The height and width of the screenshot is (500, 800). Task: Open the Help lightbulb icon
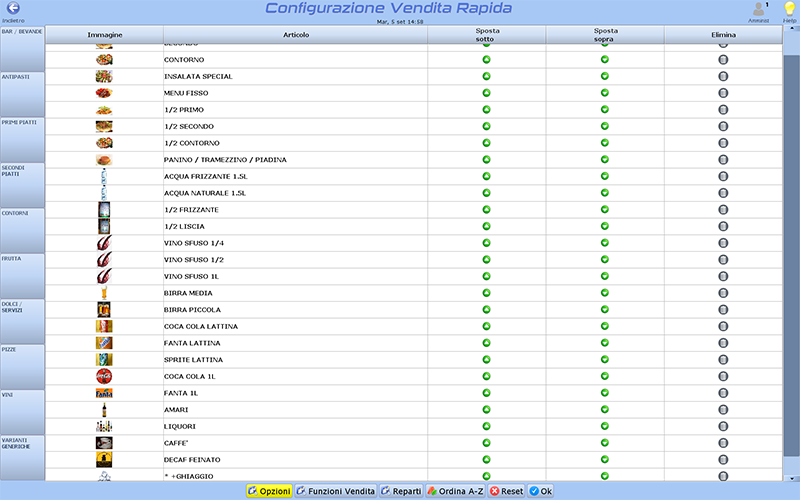pos(789,9)
